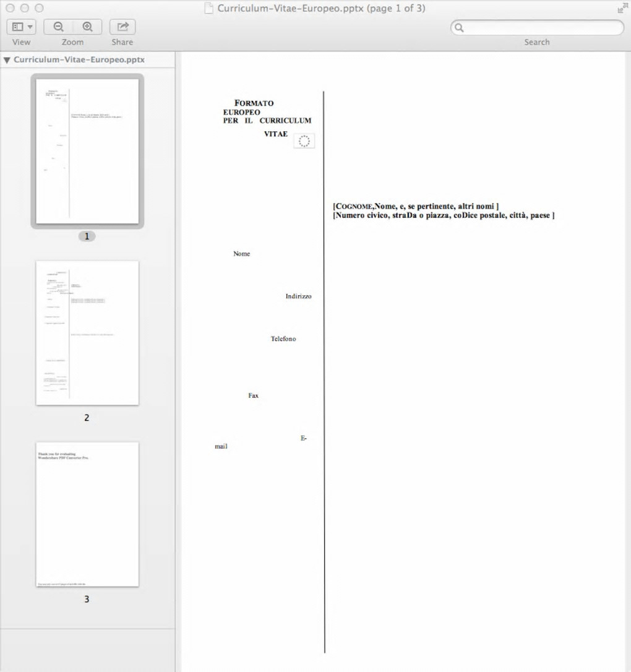This screenshot has width=631, height=672.
Task: Click the 'mail' text in the document
Action: click(x=221, y=446)
